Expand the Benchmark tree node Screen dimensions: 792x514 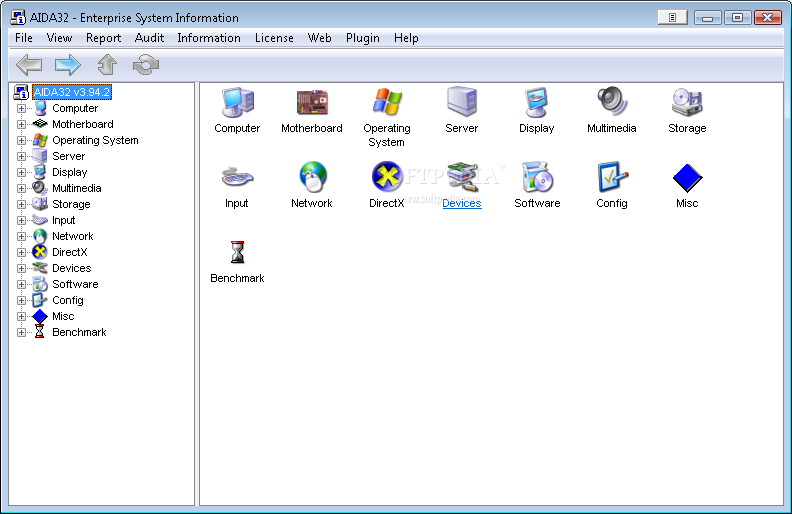click(21, 332)
